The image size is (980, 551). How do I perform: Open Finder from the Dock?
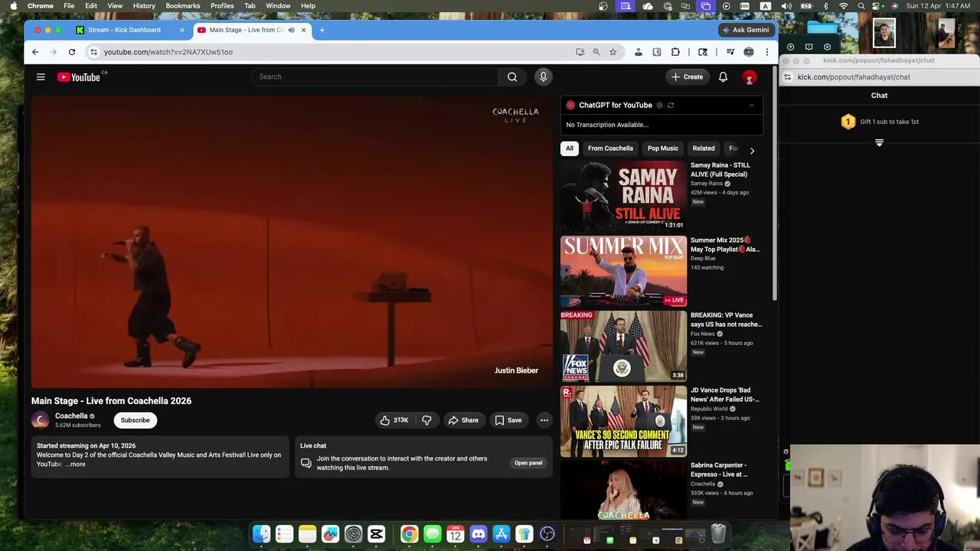coord(261,534)
